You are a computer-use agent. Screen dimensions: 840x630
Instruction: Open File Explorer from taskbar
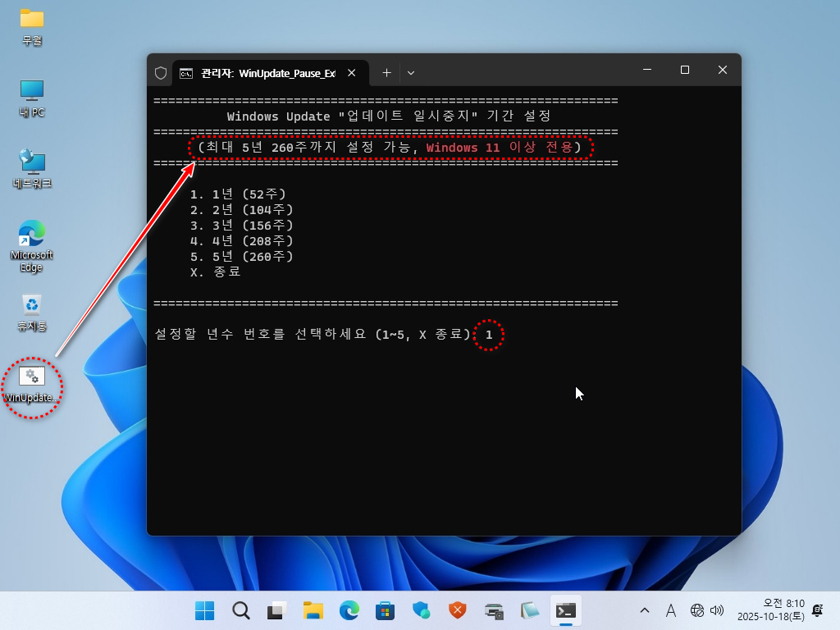coord(313,610)
